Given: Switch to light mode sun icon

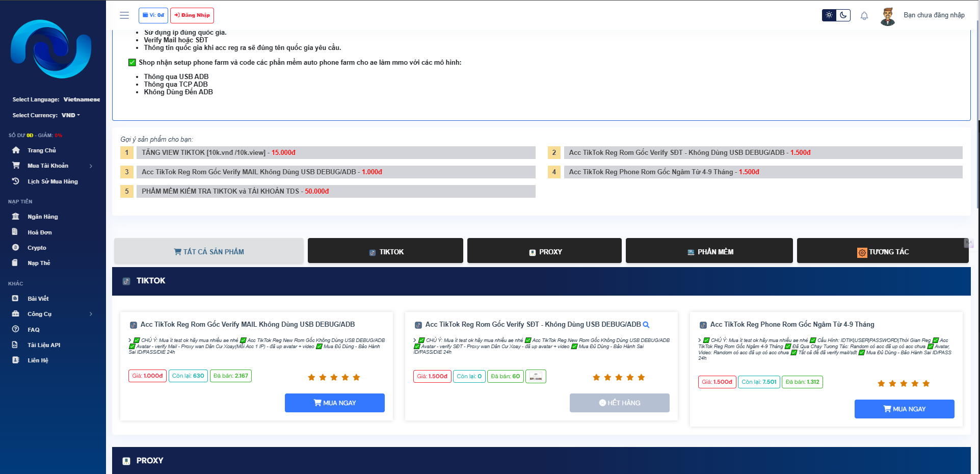Looking at the screenshot, I should point(829,15).
